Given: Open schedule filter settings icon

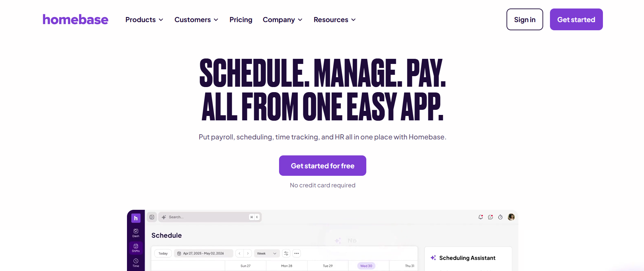Looking at the screenshot, I should [286, 253].
